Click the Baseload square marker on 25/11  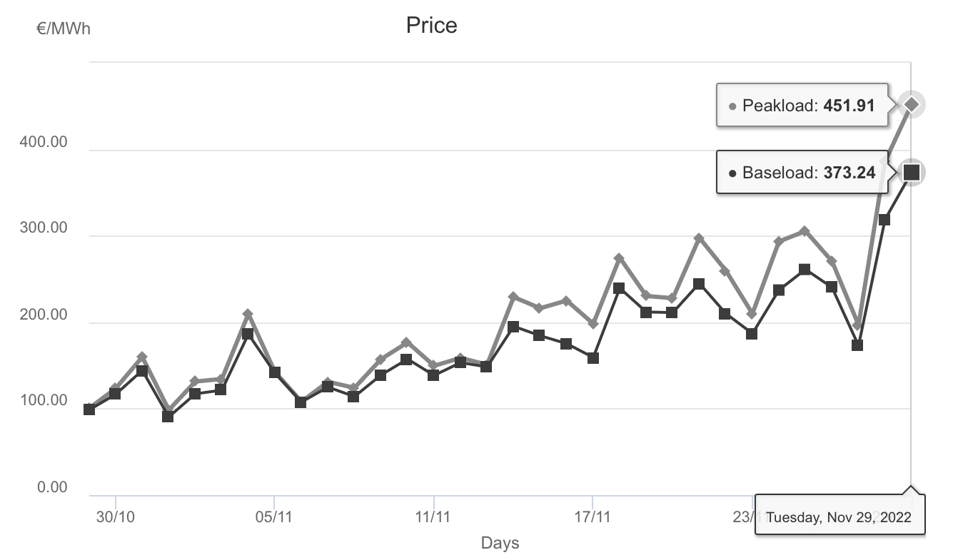pyautogui.click(x=805, y=270)
